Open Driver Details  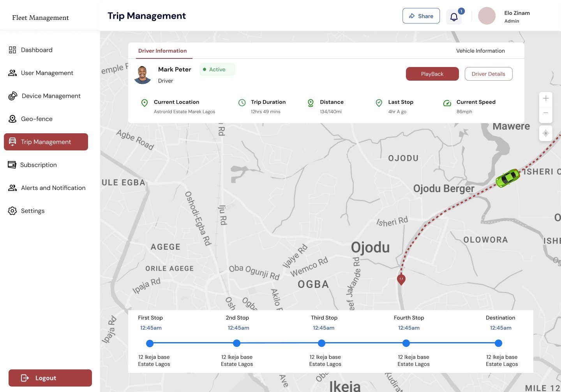tap(489, 74)
